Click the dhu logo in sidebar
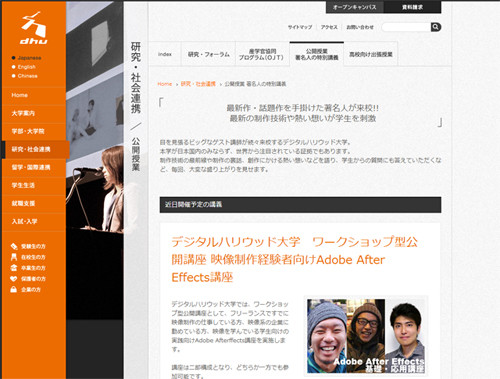 (34, 28)
